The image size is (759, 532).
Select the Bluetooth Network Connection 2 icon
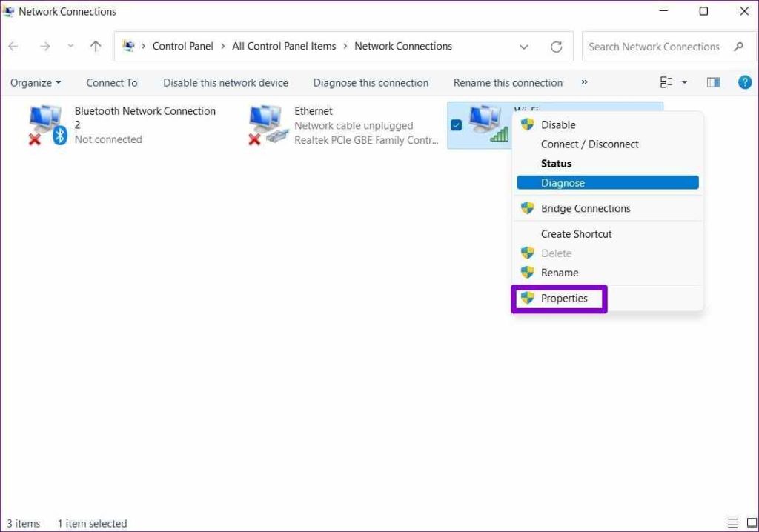47,125
